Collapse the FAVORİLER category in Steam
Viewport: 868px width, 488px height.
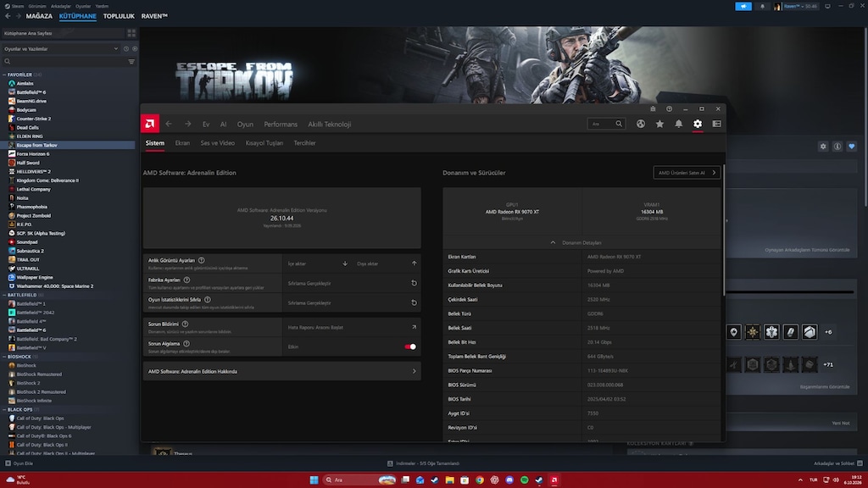4,75
